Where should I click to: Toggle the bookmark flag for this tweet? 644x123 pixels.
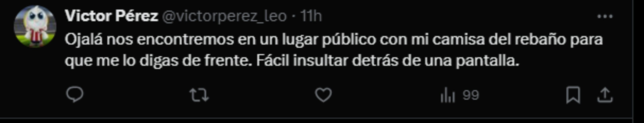573,95
